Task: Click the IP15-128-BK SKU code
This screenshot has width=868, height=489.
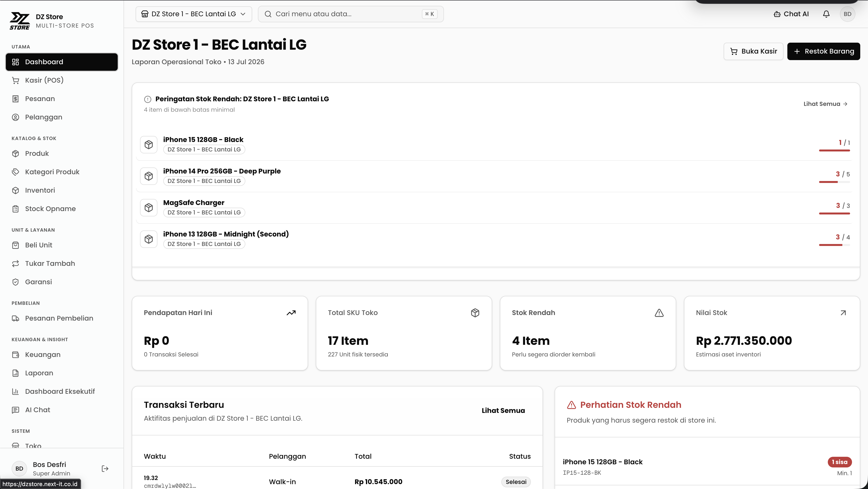Action: pyautogui.click(x=582, y=473)
